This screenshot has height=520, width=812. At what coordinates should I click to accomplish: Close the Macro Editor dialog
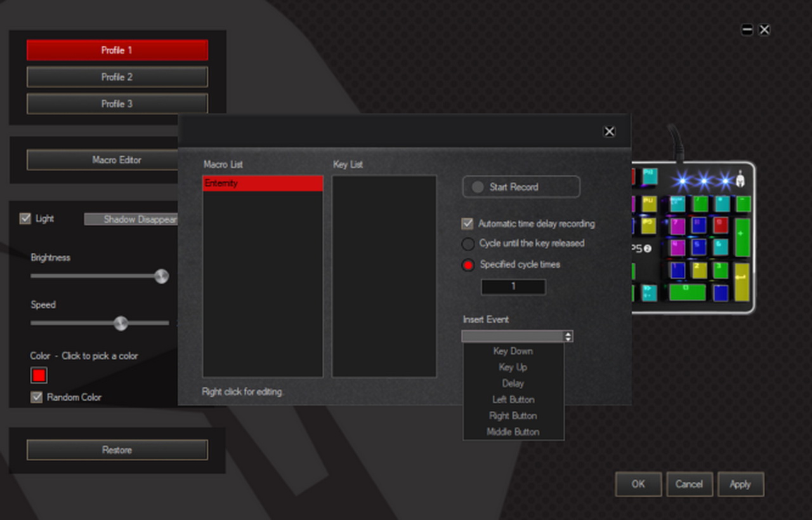pyautogui.click(x=609, y=131)
